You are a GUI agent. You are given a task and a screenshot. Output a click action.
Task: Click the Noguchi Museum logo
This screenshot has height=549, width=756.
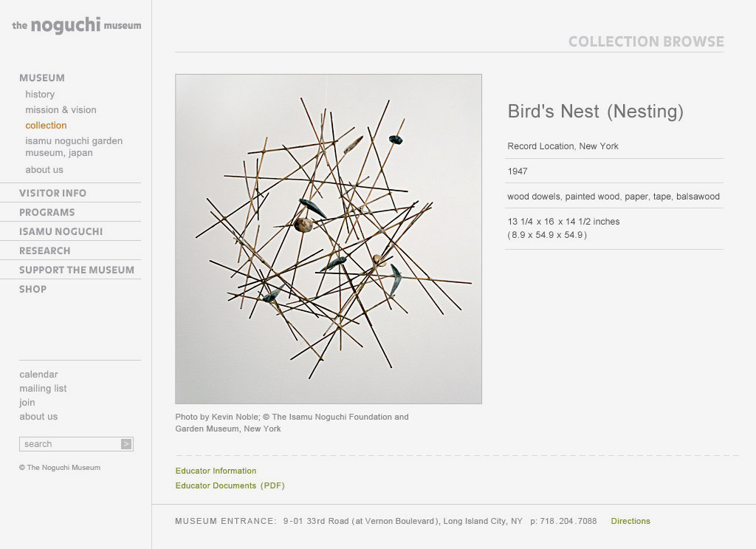coord(76,25)
